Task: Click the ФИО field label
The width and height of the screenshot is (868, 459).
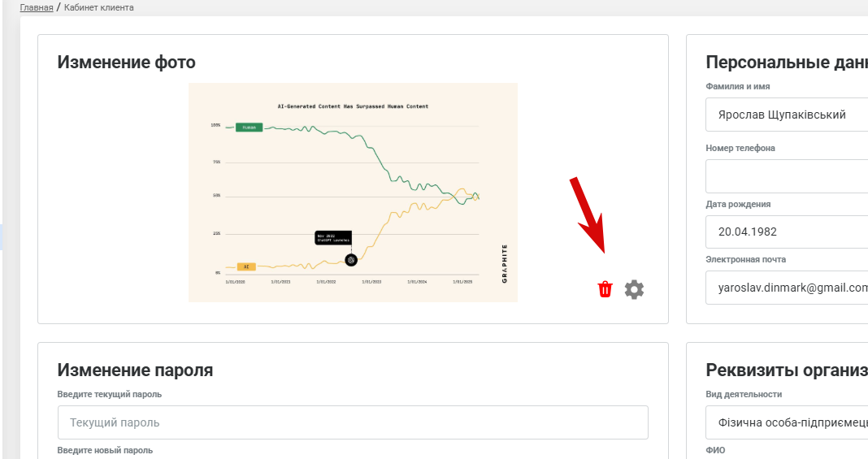Action: (715, 450)
